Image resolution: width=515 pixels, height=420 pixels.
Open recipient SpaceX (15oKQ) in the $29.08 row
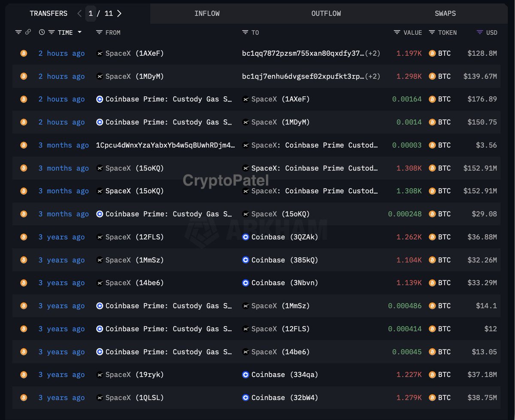pos(281,214)
